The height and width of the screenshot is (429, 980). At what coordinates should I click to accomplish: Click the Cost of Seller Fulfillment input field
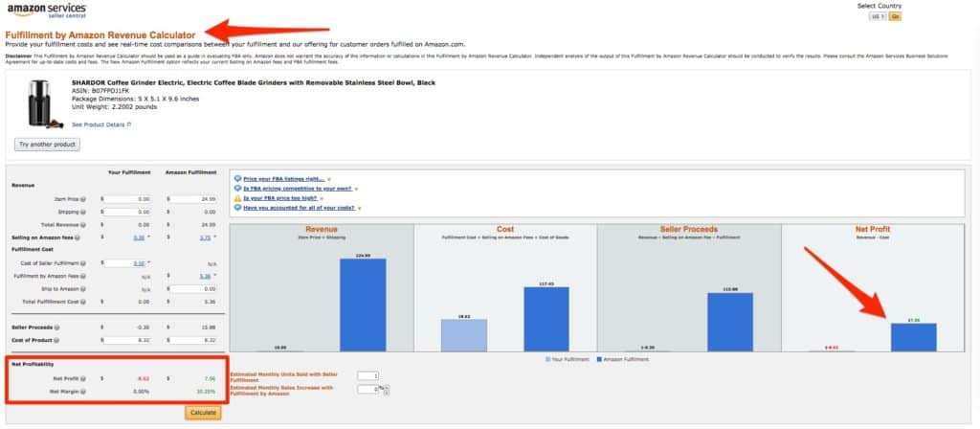(127, 263)
